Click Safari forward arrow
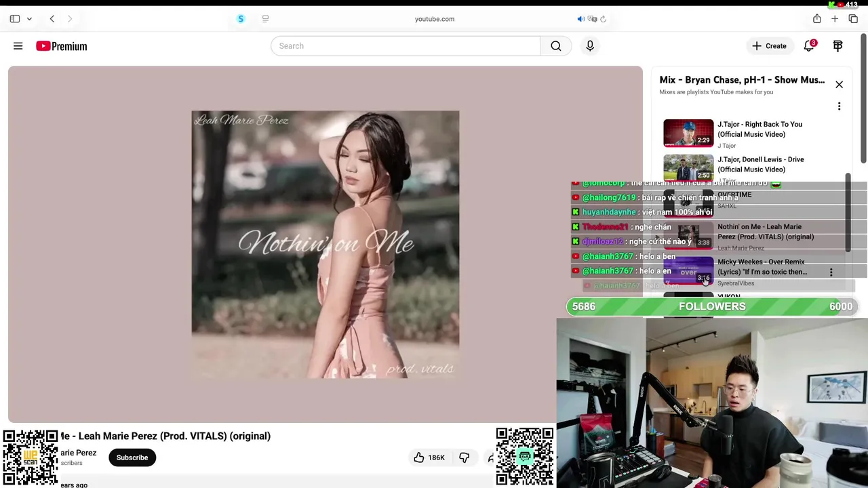This screenshot has height=488, width=868. pyautogui.click(x=69, y=19)
